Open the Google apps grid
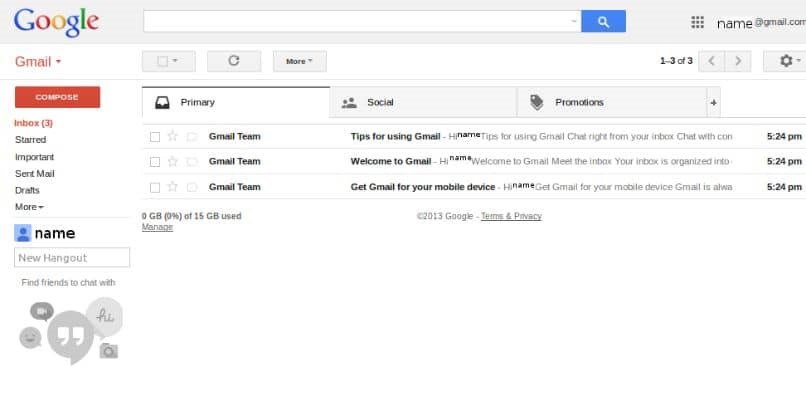This screenshot has height=400, width=806. click(698, 22)
